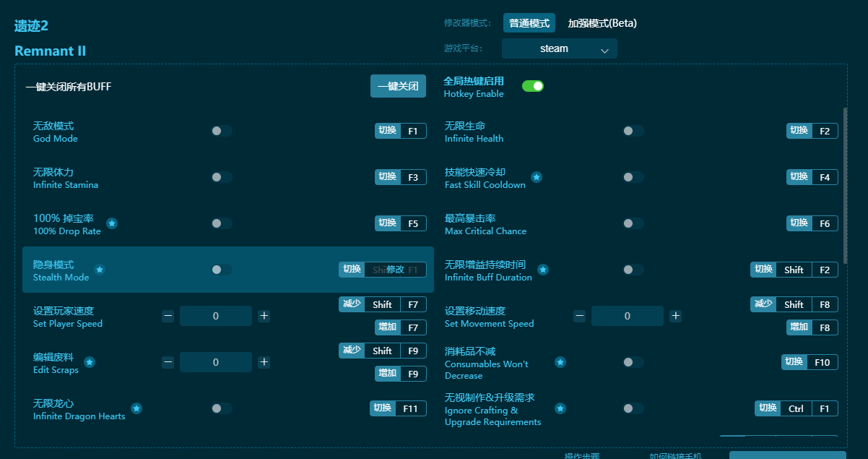
Task: Select the star icon next to Stealth Mode
Action: click(100, 269)
